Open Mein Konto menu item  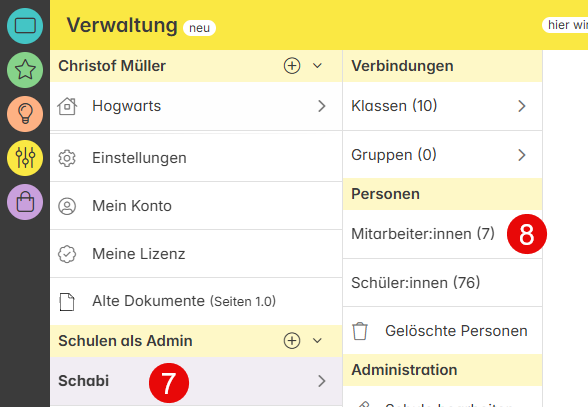(196, 206)
